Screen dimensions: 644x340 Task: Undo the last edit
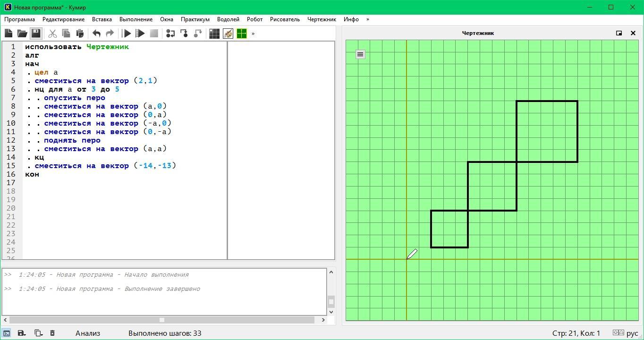click(96, 34)
